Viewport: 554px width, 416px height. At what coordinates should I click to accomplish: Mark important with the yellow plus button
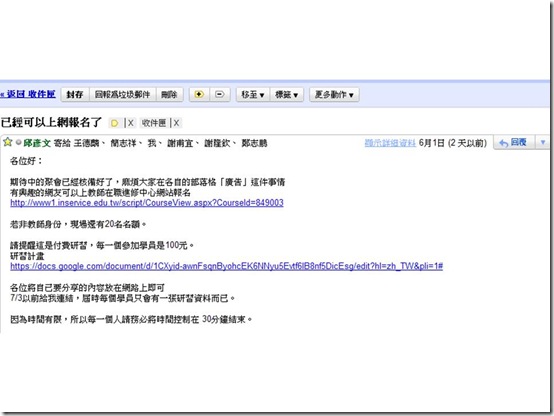click(199, 94)
